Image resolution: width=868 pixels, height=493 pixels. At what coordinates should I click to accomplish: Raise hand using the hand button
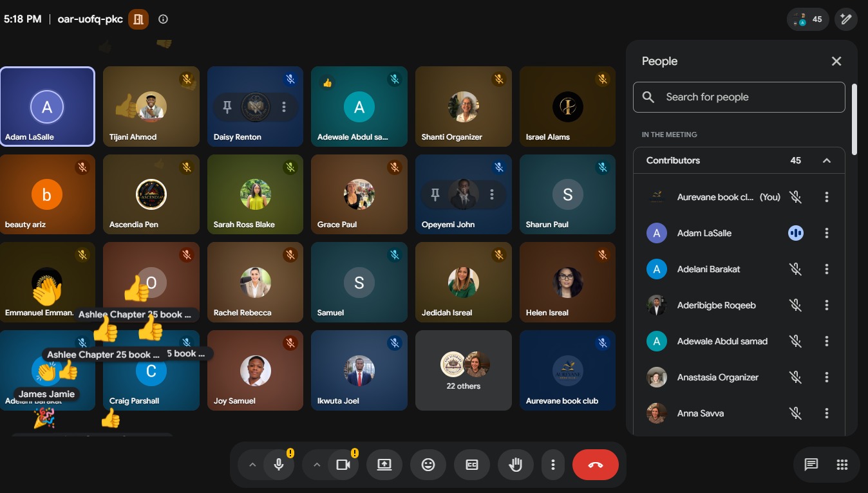click(x=516, y=465)
